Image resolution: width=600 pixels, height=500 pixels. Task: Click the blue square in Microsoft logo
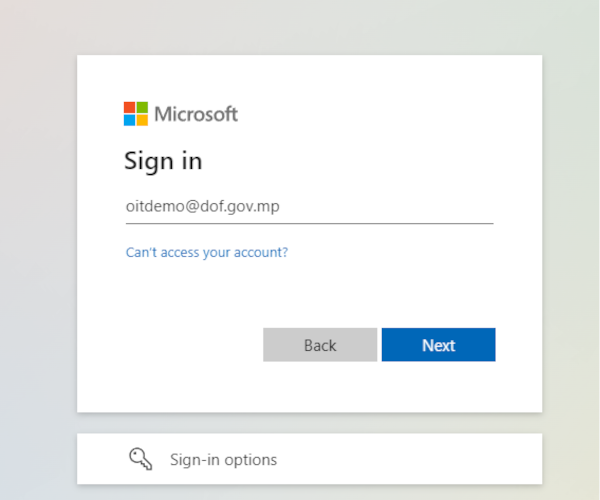pos(129,120)
